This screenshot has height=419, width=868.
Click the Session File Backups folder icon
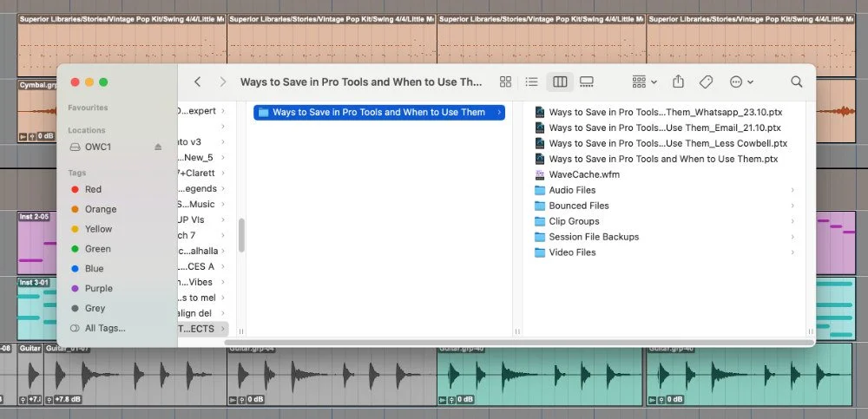pyautogui.click(x=540, y=236)
